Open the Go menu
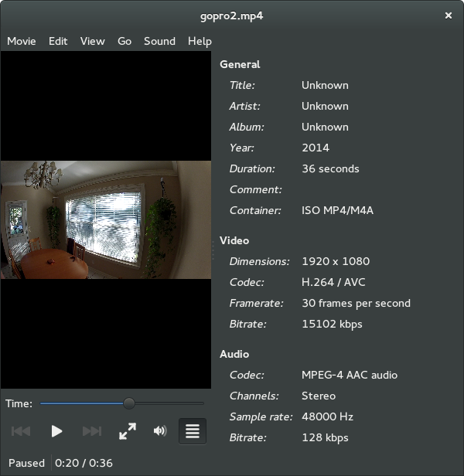The image size is (464, 476). click(x=125, y=41)
